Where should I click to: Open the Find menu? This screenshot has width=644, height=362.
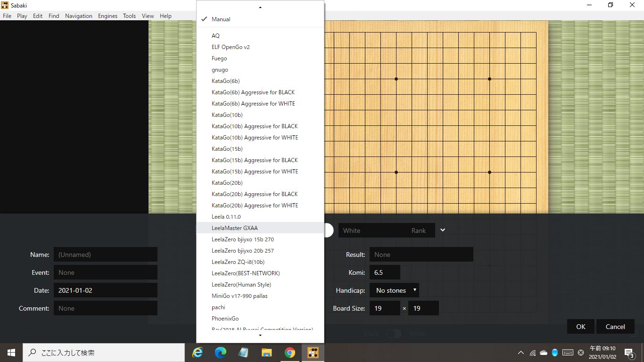54,16
